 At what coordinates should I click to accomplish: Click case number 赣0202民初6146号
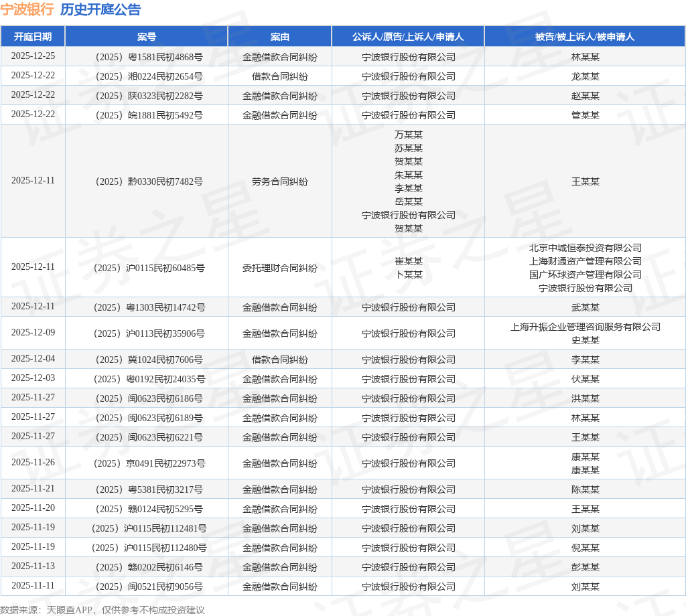point(149,568)
